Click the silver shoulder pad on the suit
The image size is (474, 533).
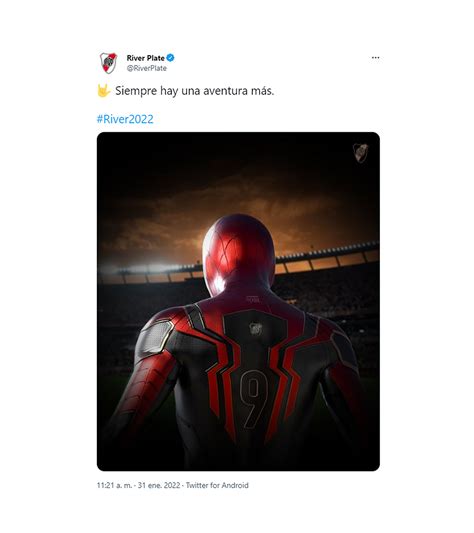click(155, 337)
